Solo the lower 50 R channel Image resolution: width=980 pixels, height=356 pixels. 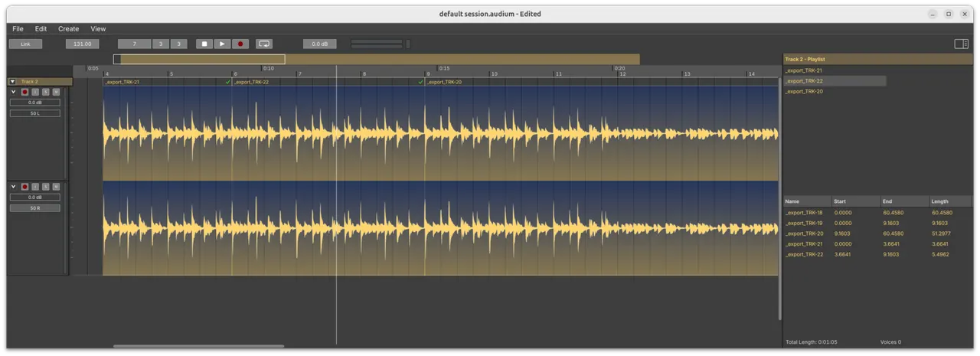pos(45,187)
